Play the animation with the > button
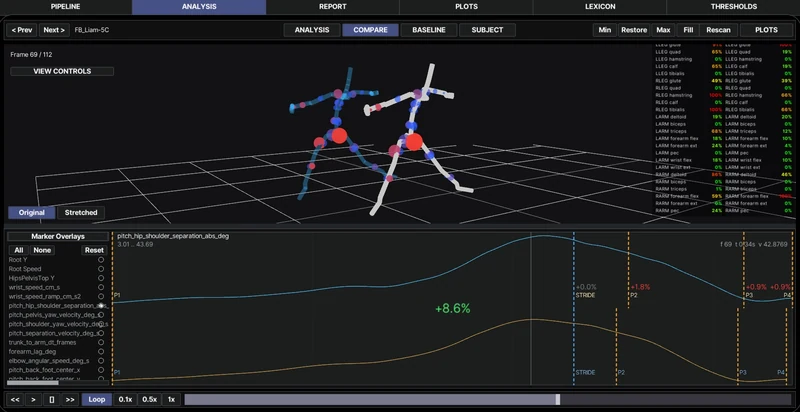This screenshot has height=412, width=800. 33,399
